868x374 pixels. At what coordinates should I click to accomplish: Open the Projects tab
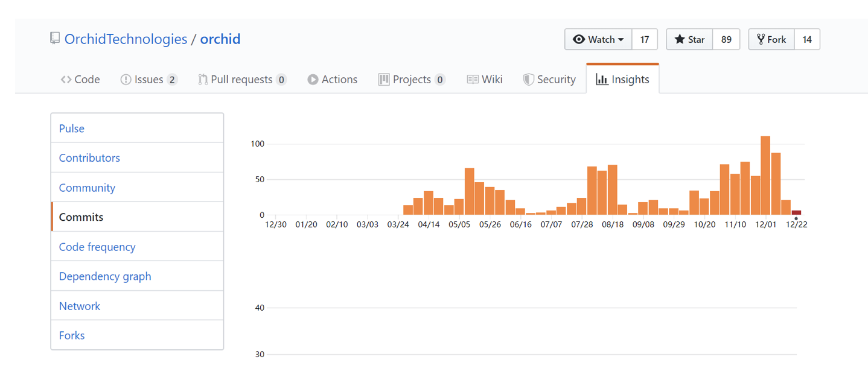[412, 79]
